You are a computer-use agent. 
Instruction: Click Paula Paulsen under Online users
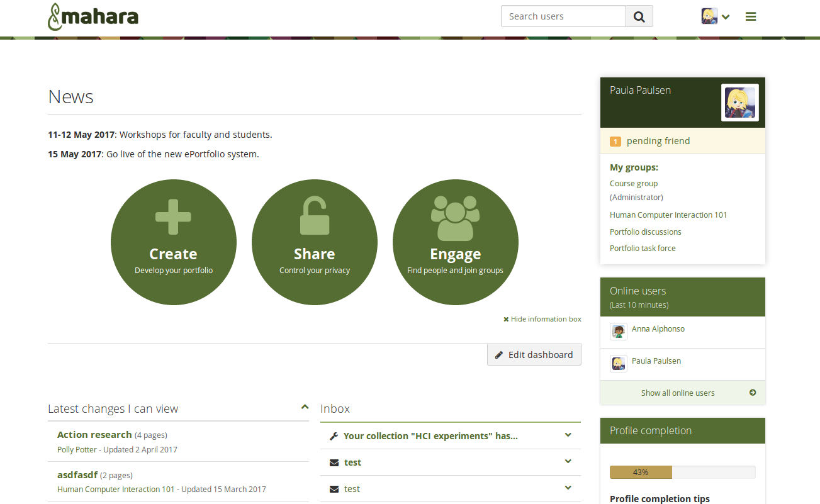pyautogui.click(x=656, y=361)
